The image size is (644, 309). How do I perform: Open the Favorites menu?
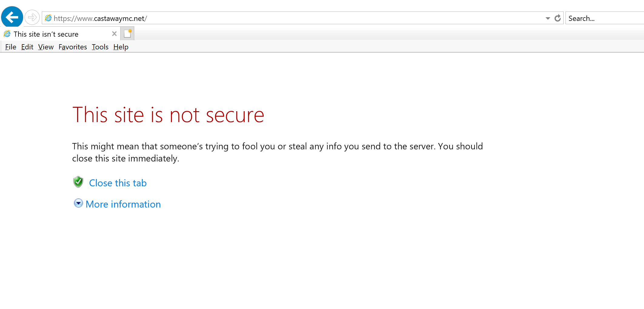tap(73, 47)
